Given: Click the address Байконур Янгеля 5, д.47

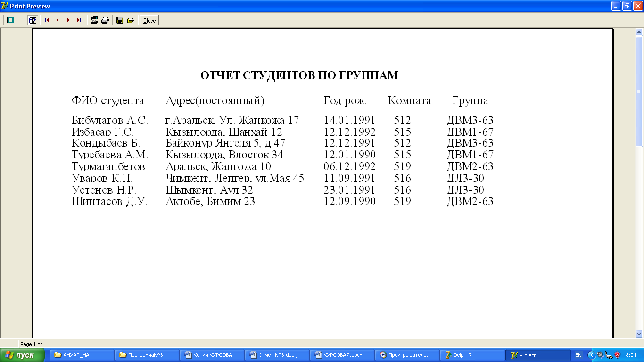Looking at the screenshot, I should (x=225, y=143).
